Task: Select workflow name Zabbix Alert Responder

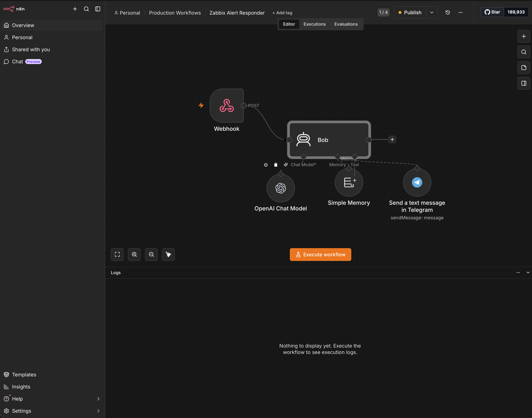Action: click(237, 13)
